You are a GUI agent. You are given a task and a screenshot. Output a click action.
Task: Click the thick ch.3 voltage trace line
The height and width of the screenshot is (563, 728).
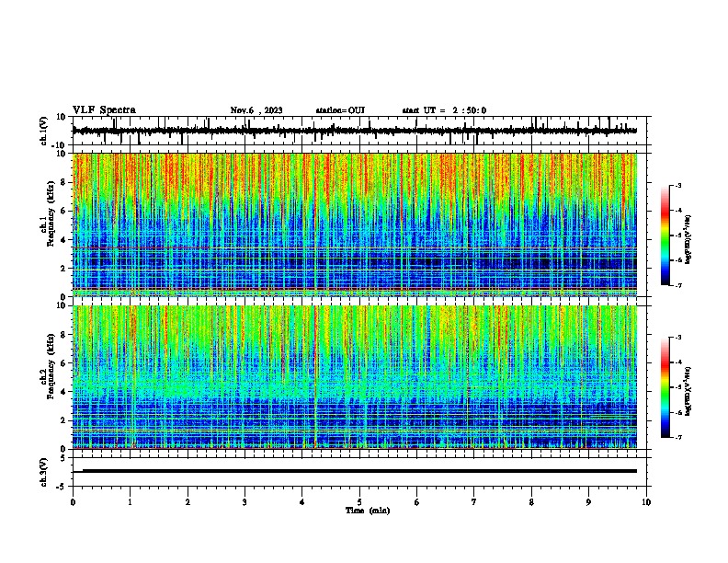(x=359, y=471)
